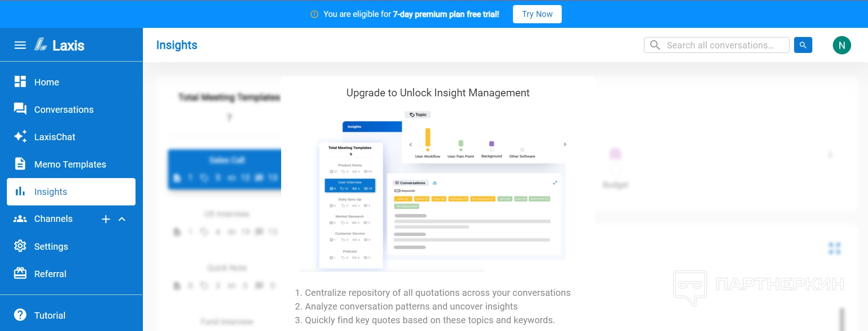Click the Tutorial question mark icon
Image resolution: width=868 pixels, height=331 pixels.
[20, 315]
